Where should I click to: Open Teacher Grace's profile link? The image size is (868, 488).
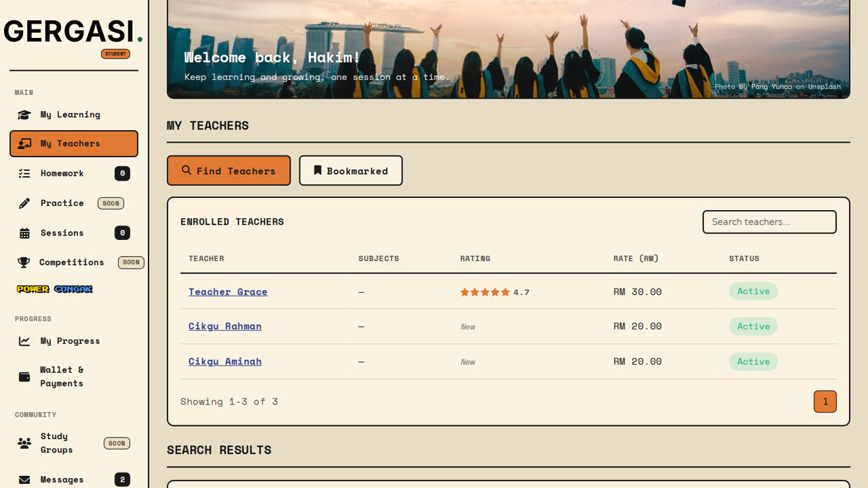coord(228,291)
